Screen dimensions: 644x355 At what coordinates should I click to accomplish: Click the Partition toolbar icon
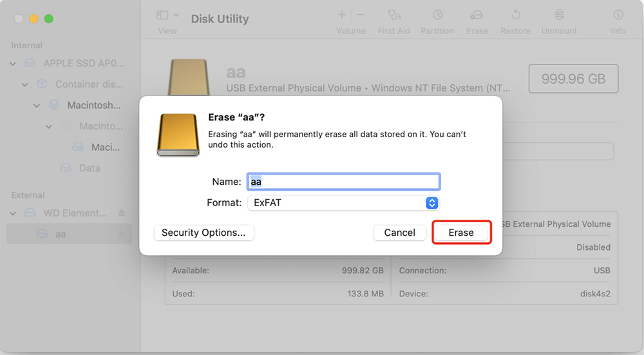point(437,15)
